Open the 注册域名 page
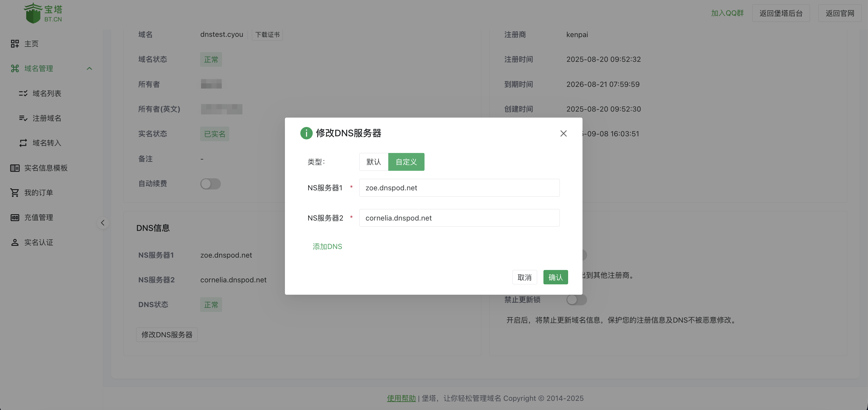This screenshot has width=868, height=410. pyautogui.click(x=47, y=118)
